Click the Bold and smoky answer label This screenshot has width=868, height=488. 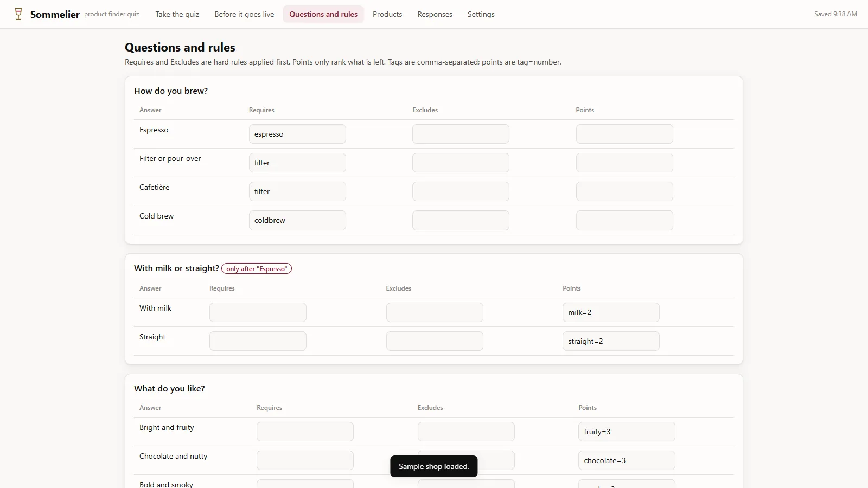[x=166, y=484]
